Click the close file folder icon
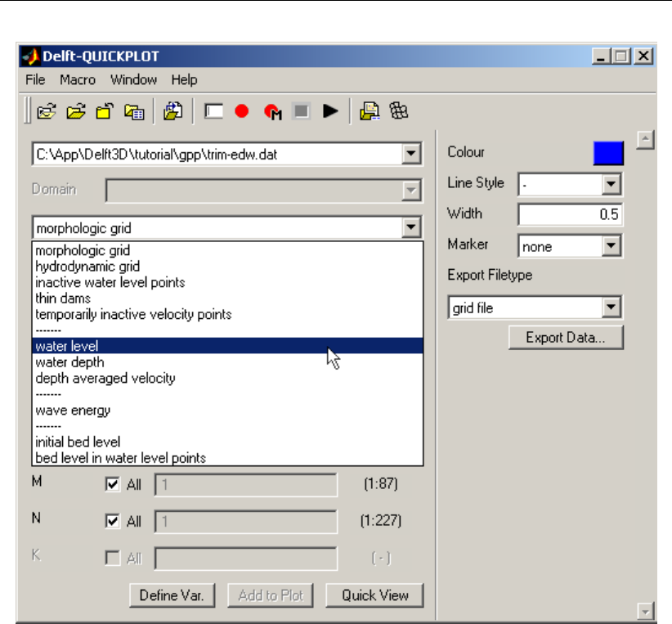Screen dimensions: 672x624 (x=105, y=111)
